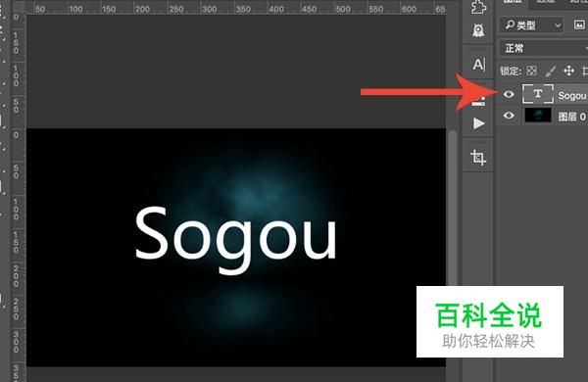Open the Character panel (A| icon)

[x=479, y=65]
